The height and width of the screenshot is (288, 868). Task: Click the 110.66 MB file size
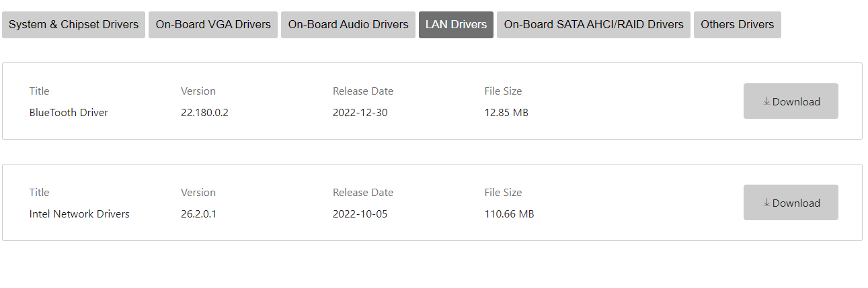pyautogui.click(x=509, y=214)
